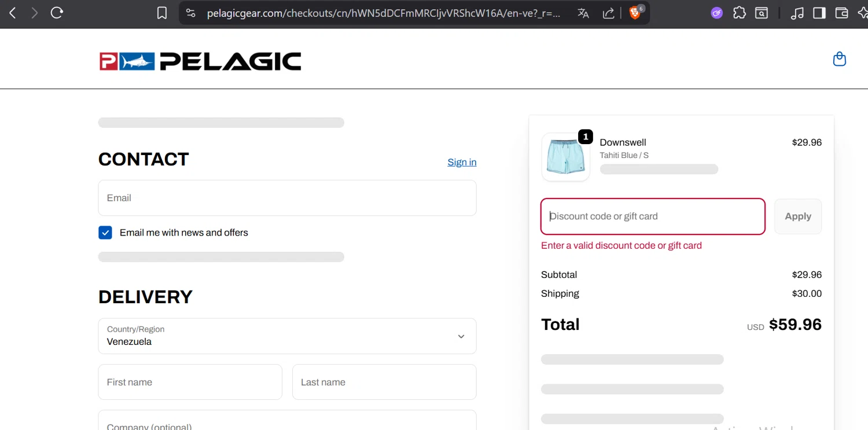
Task: Open the shopping bag cart icon
Action: point(840,58)
